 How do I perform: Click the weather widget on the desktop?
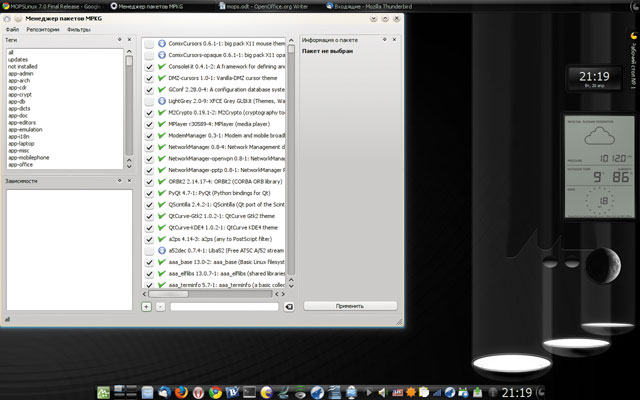[599, 167]
